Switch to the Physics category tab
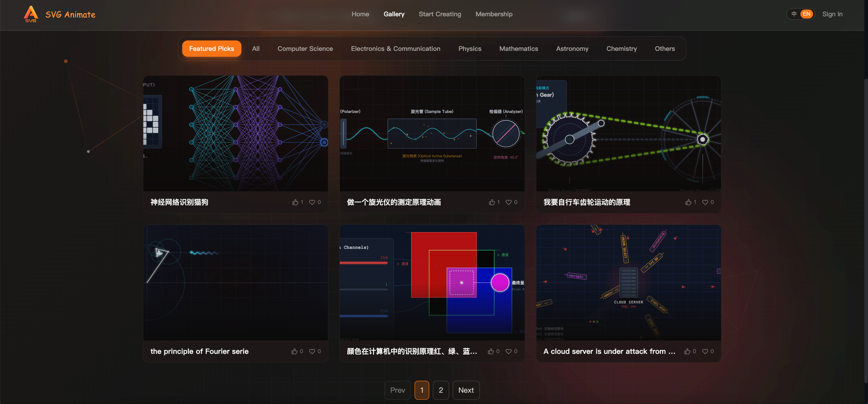Image resolution: width=868 pixels, height=404 pixels. [470, 49]
